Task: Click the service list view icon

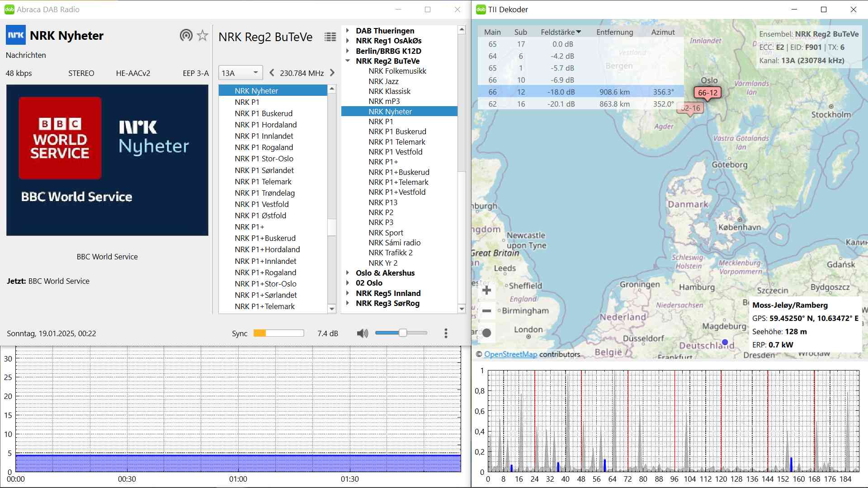Action: pos(330,37)
